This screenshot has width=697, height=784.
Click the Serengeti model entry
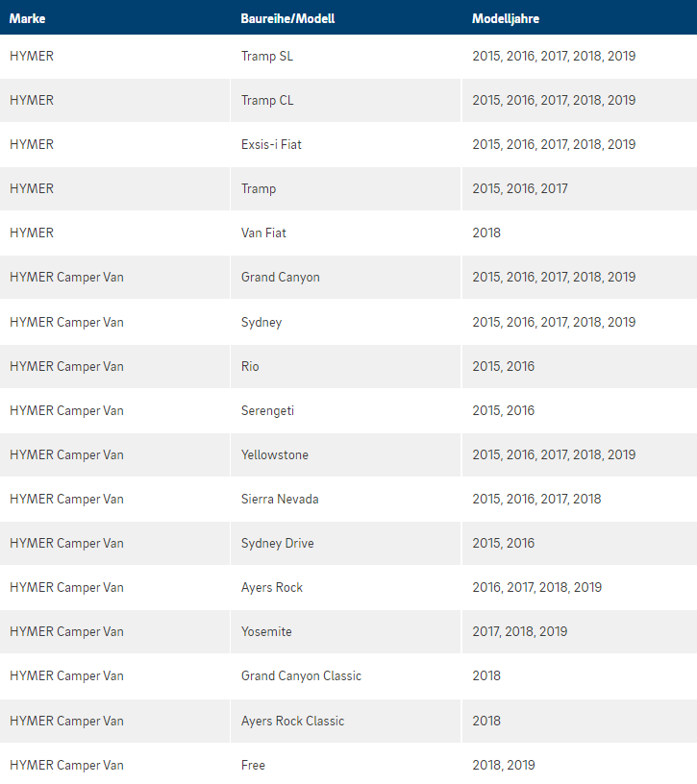point(267,410)
